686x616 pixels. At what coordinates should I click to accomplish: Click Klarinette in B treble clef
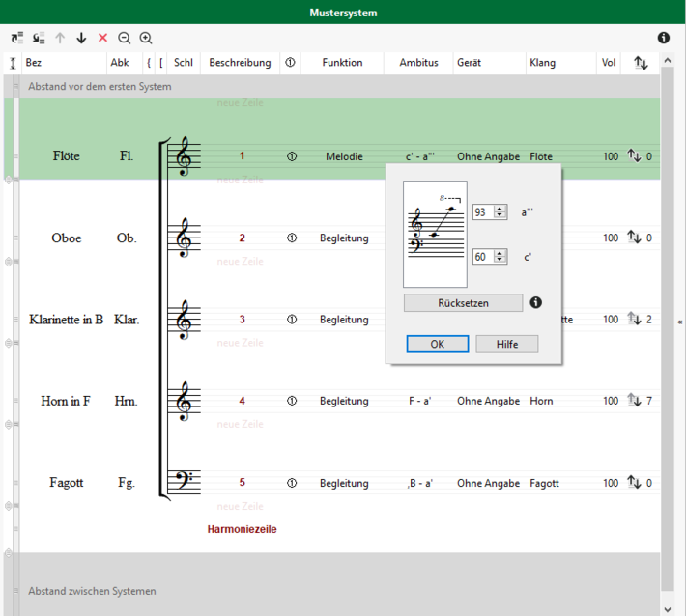coord(184,320)
